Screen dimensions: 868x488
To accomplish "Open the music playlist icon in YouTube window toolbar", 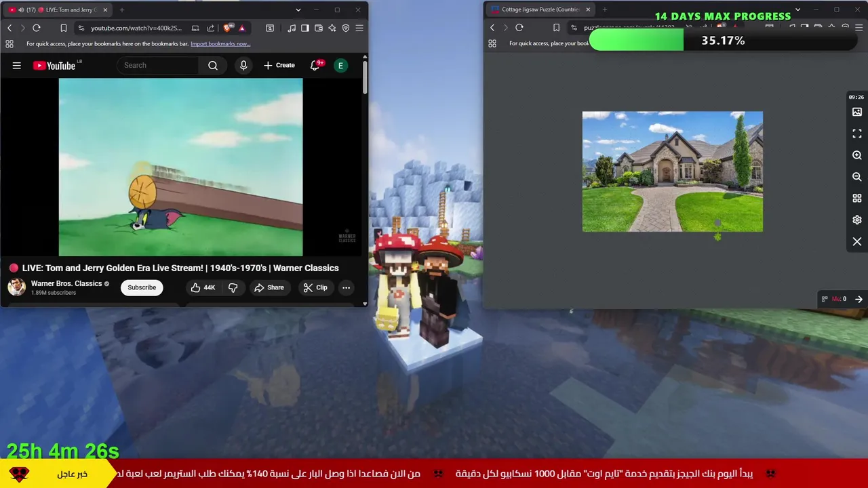I will 292,28.
